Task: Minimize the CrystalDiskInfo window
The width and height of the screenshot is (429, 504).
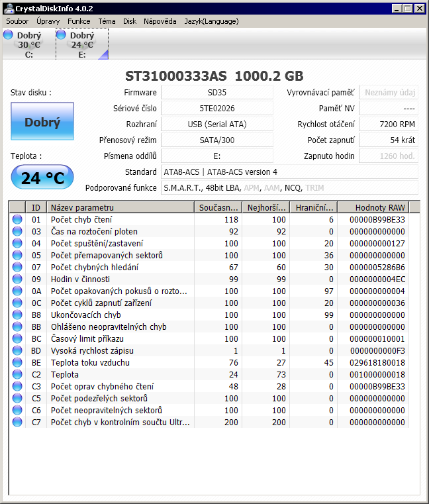Action: [x=397, y=9]
